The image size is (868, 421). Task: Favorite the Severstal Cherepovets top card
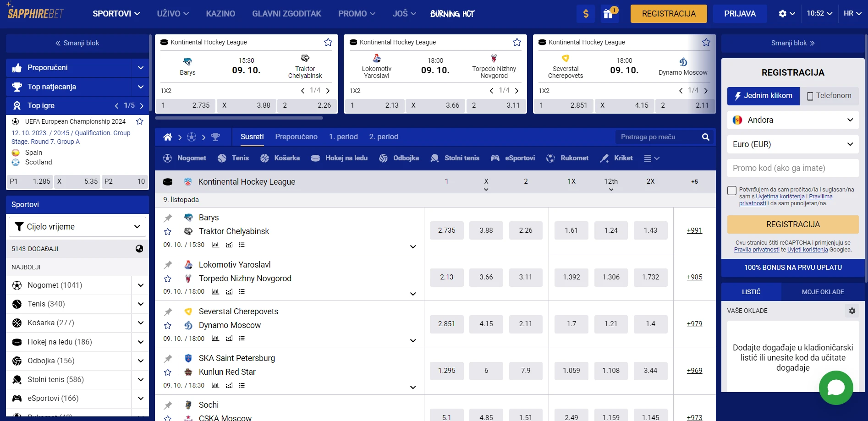706,42
